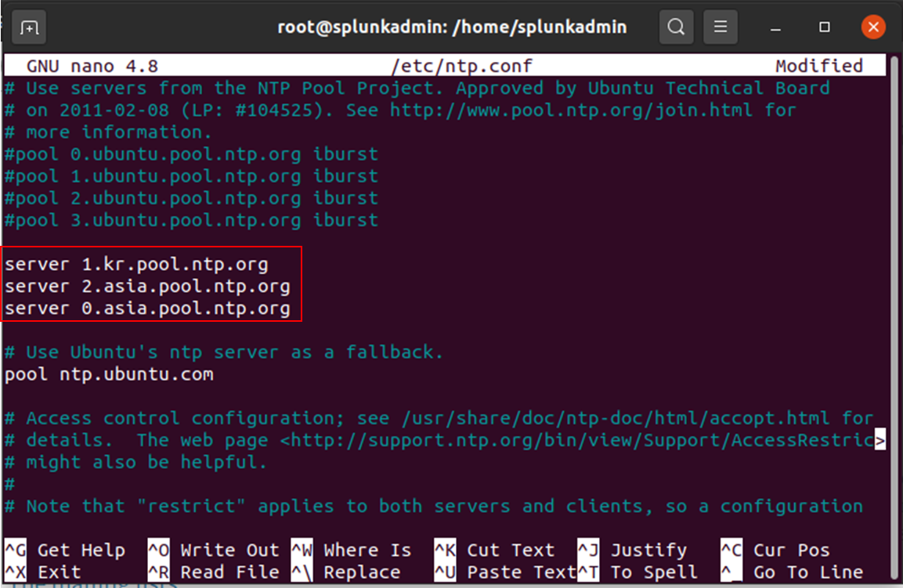Viewport: 903px width, 588px height.
Task: Click the line-overflow '>' marker at right edge
Action: [x=880, y=441]
